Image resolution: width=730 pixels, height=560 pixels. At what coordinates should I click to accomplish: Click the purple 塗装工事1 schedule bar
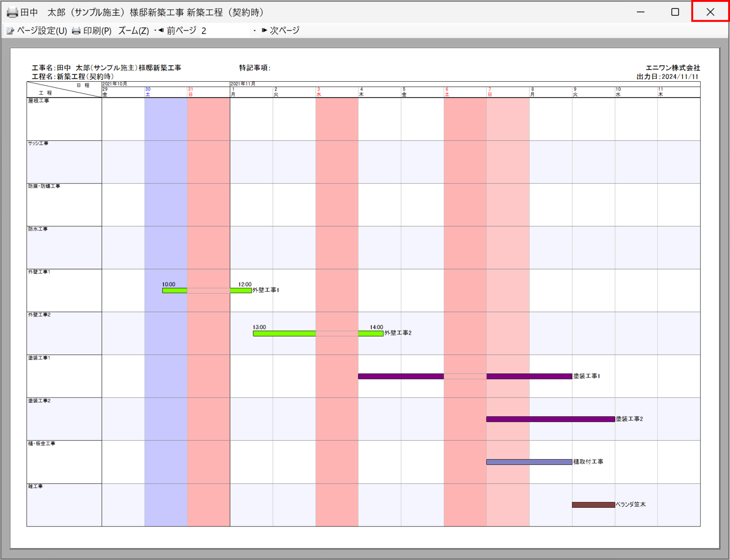[x=400, y=376]
